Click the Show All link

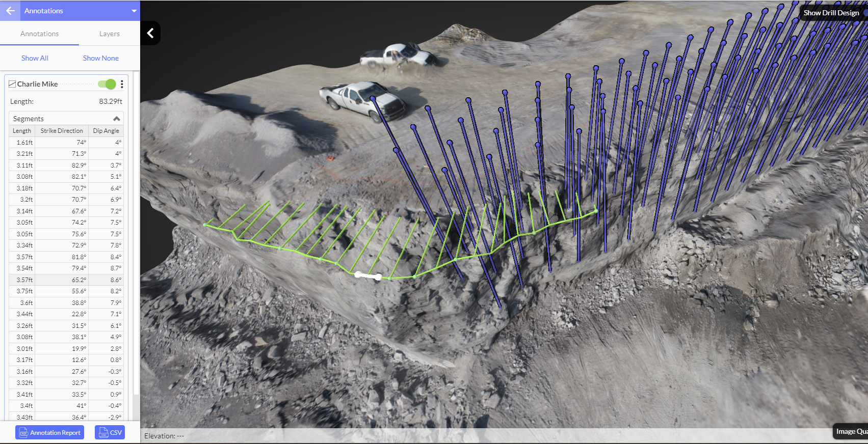click(35, 58)
